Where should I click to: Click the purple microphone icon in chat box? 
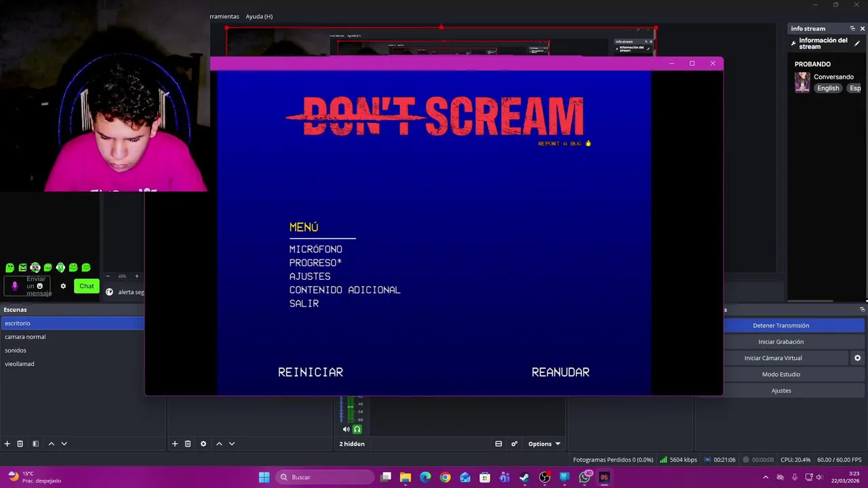pyautogui.click(x=15, y=286)
